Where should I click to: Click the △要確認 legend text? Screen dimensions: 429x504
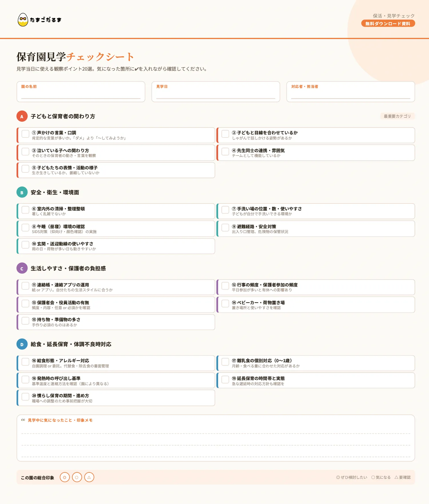[403, 477]
